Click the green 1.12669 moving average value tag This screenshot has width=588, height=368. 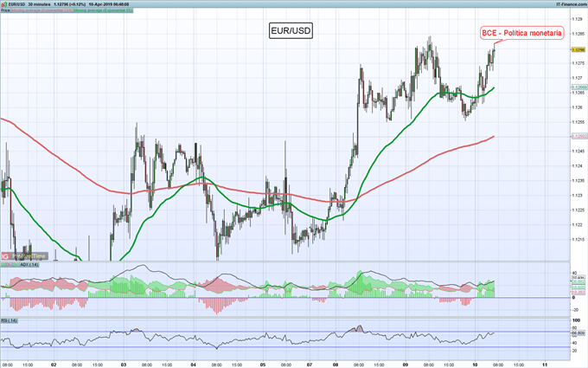[x=579, y=87]
